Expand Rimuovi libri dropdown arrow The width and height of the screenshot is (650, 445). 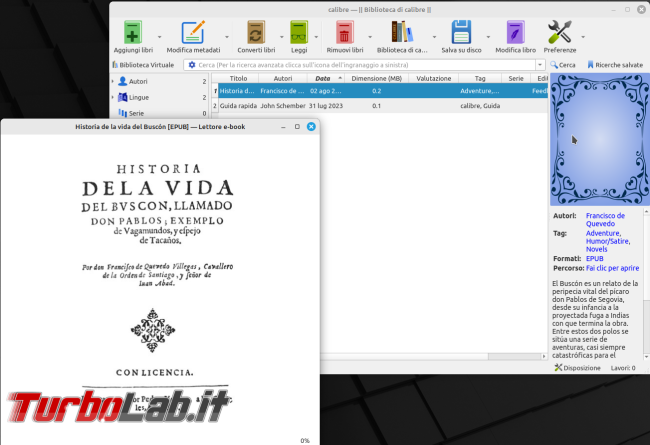tap(370, 37)
